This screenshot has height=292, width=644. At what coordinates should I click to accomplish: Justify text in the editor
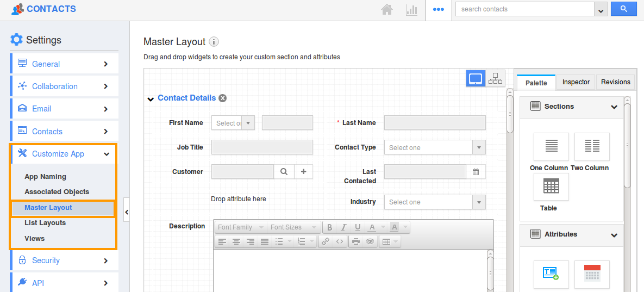click(265, 242)
